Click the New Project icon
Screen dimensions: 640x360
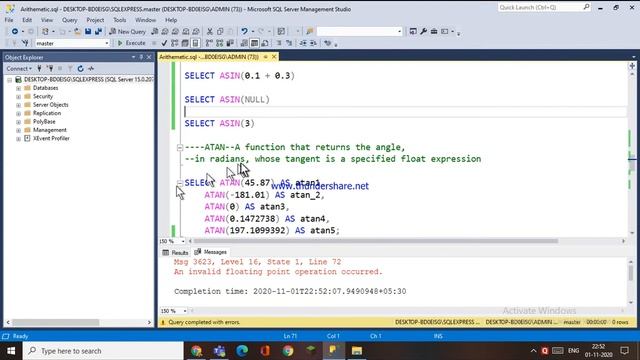coord(45,31)
